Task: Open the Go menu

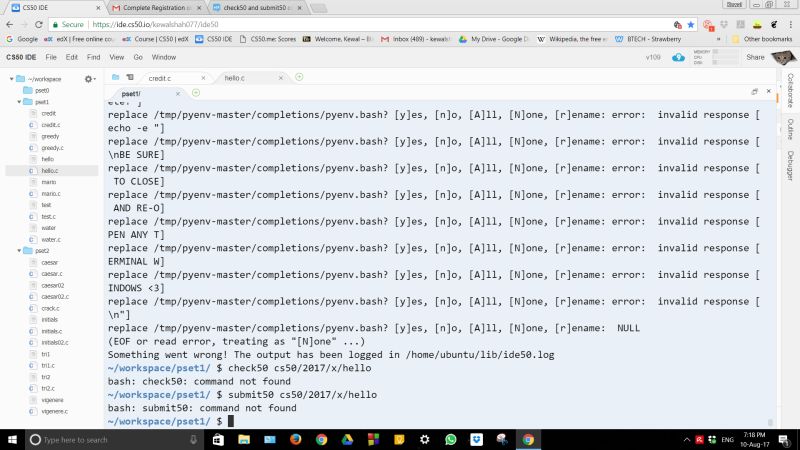Action: pyautogui.click(x=138, y=58)
